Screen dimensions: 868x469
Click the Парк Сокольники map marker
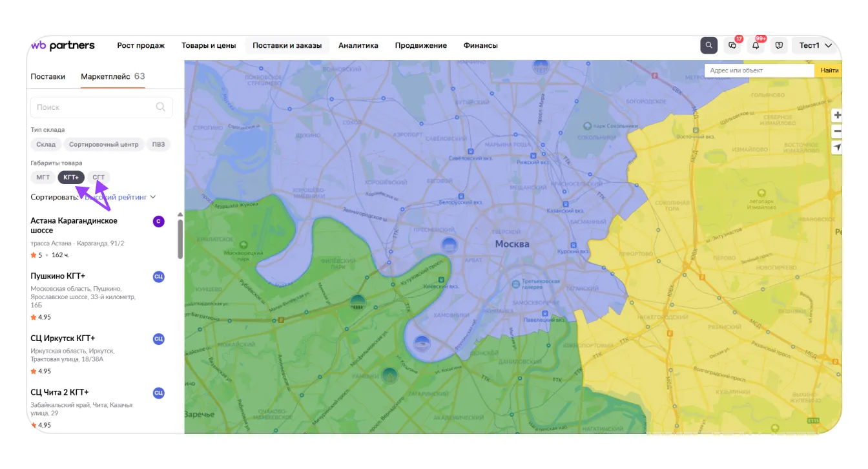587,126
